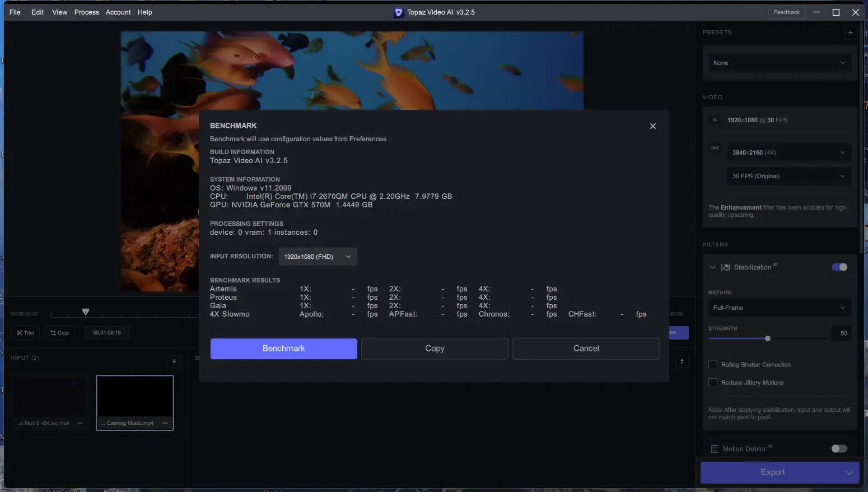Image resolution: width=868 pixels, height=492 pixels.
Task: Click input info 1920x1080 @ 30 FPS
Action: coord(757,120)
